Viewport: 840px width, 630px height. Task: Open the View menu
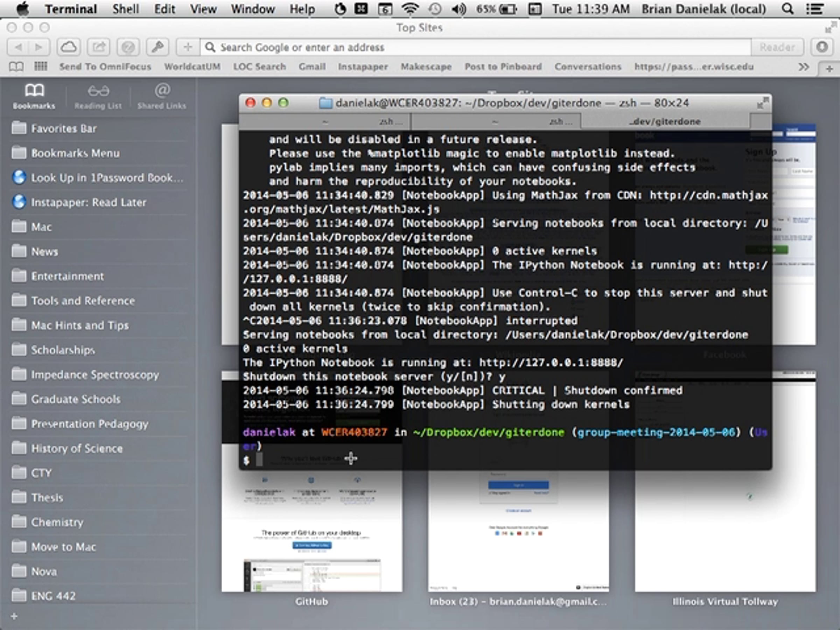pos(203,9)
